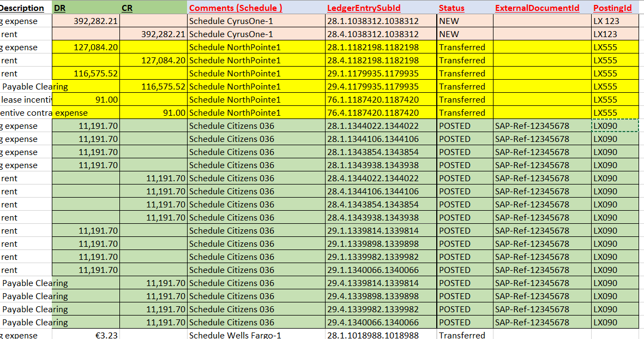Click the ExternalDocumentId column header
The image size is (644, 339).
[x=541, y=8]
